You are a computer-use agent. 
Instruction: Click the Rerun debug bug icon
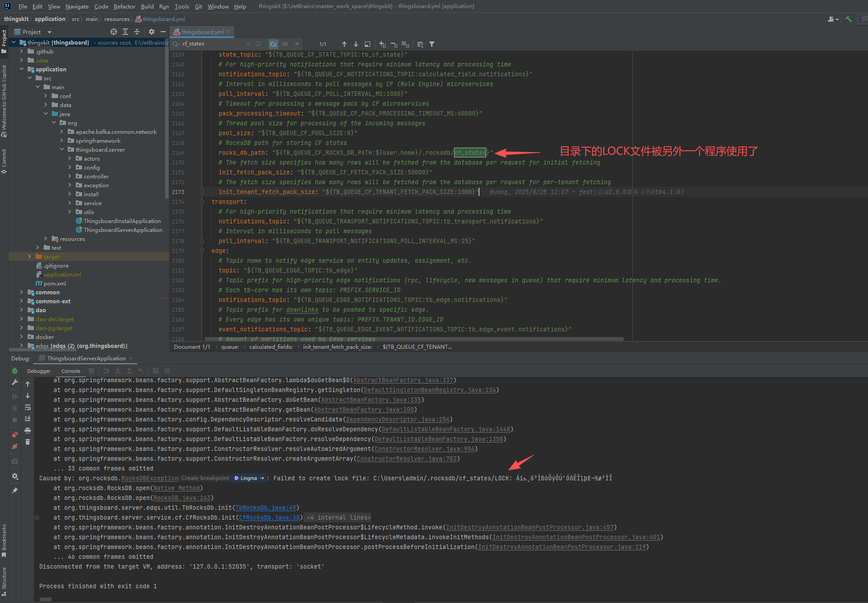(15, 371)
